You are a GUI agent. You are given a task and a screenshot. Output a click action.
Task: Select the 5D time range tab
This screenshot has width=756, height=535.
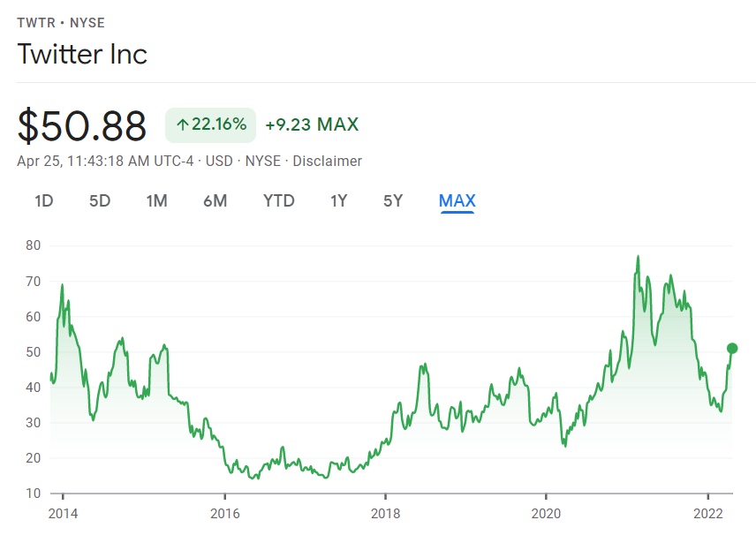(100, 200)
